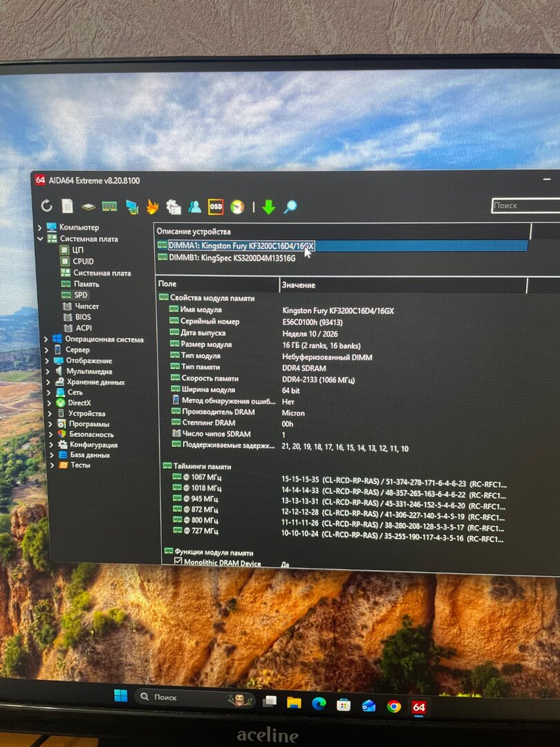The height and width of the screenshot is (747, 560).
Task: Select the Конфигурация tree item
Action: coord(94,445)
